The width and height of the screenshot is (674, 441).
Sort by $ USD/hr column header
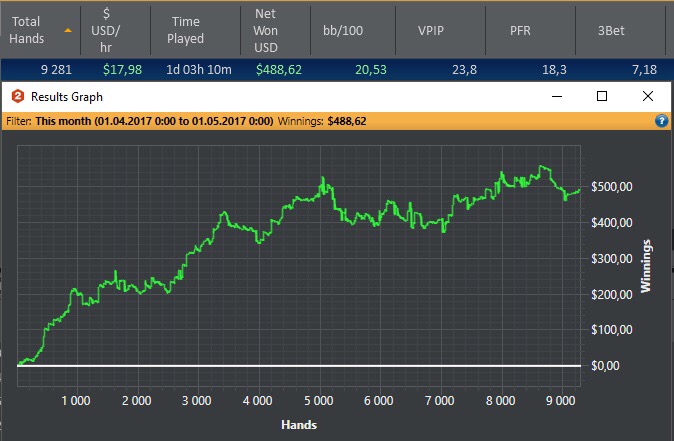click(116, 30)
